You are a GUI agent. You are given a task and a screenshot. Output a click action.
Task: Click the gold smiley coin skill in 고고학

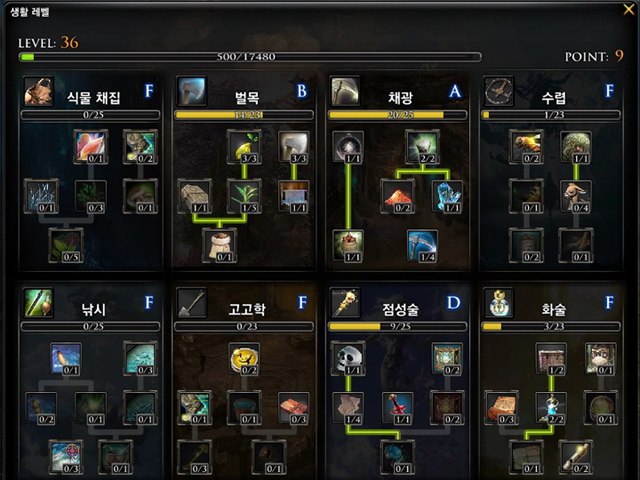244,358
